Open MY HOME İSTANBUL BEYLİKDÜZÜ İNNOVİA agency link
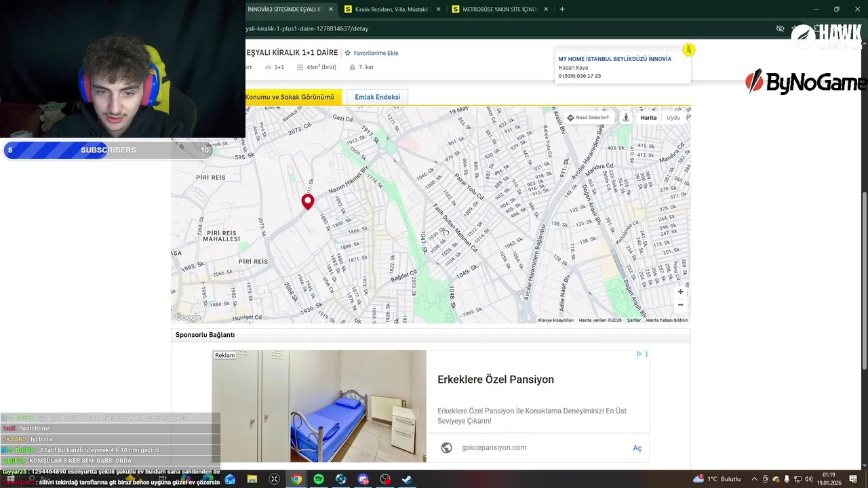The height and width of the screenshot is (488, 868). click(614, 59)
